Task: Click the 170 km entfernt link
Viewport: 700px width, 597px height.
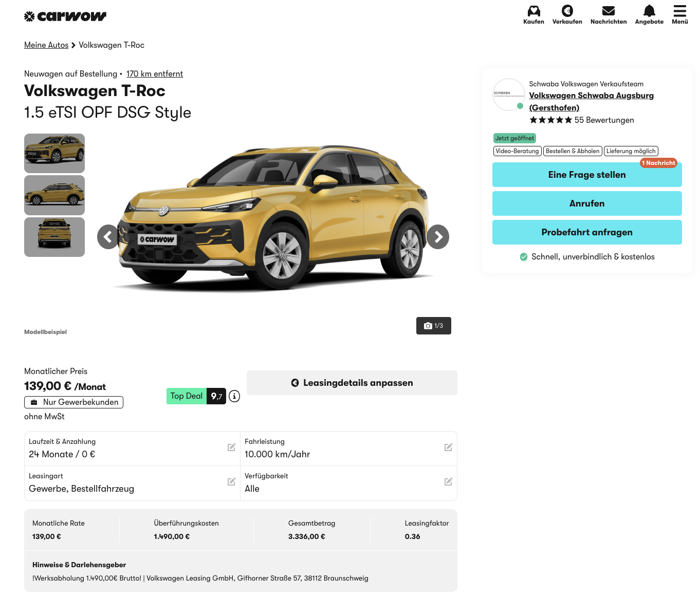Action: pos(154,74)
